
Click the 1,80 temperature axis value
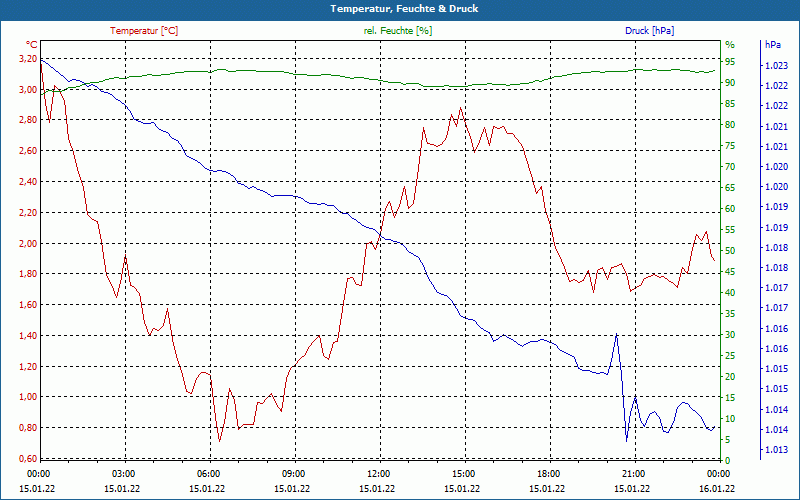(28, 273)
